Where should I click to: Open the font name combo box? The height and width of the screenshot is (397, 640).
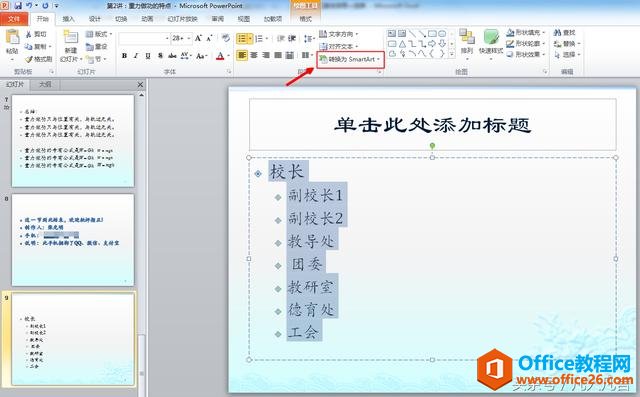pos(144,38)
